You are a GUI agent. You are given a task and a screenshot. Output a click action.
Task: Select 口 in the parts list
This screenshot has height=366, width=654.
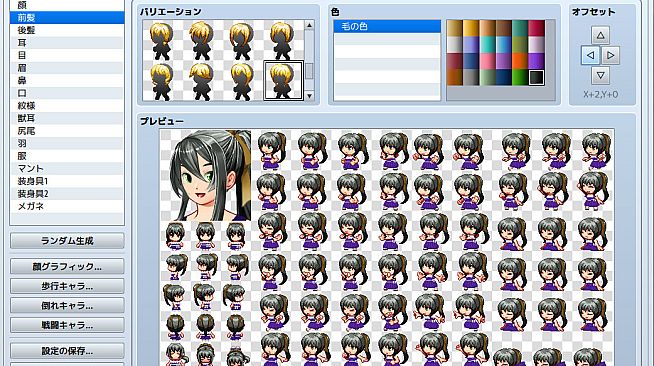67,93
